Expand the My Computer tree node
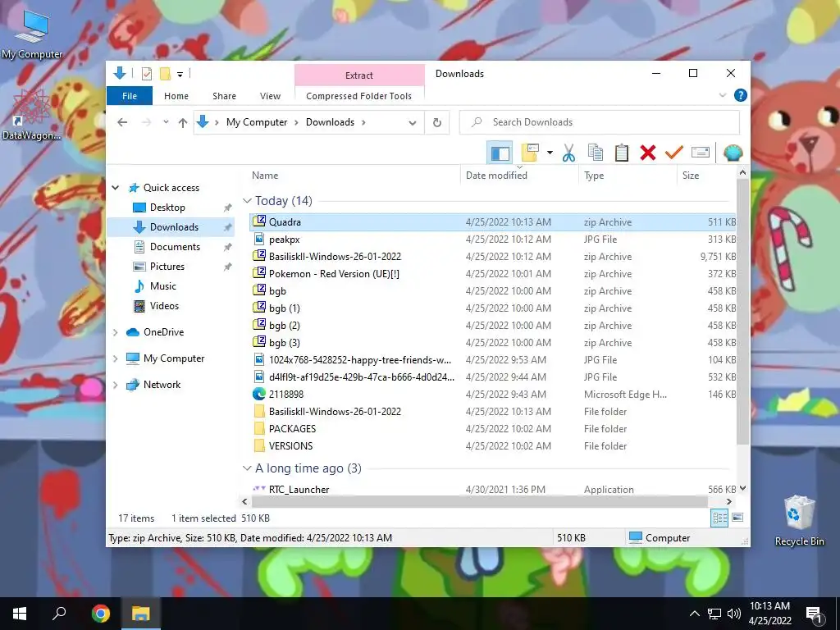The image size is (840, 630). (115, 358)
